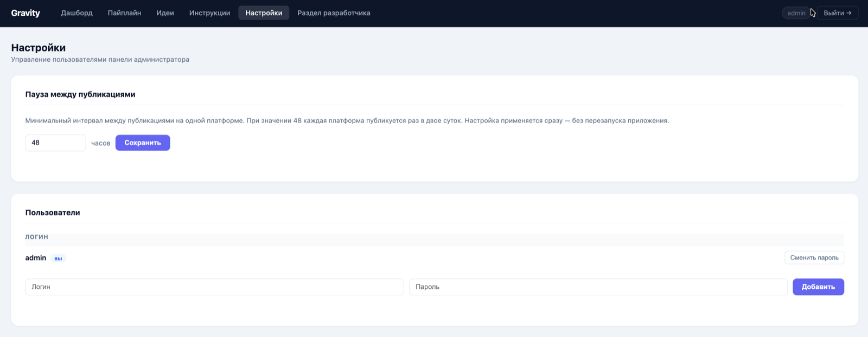
Task: Add a new user with Добавить
Action: coord(818,287)
